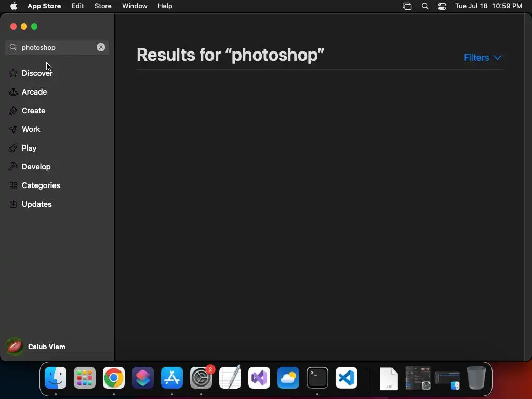Image resolution: width=532 pixels, height=399 pixels.
Task: Open Shortcuts app from the Dock
Action: 143,378
